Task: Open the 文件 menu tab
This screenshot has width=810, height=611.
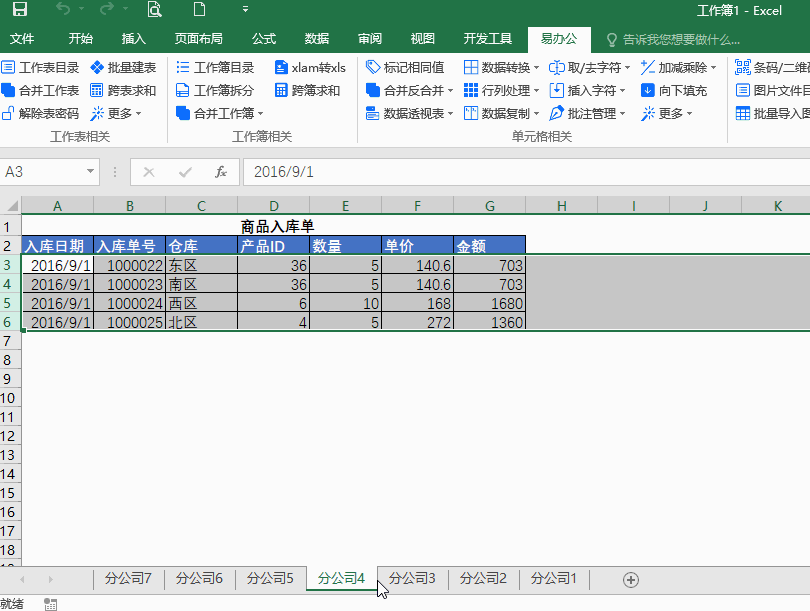Action: pyautogui.click(x=22, y=39)
